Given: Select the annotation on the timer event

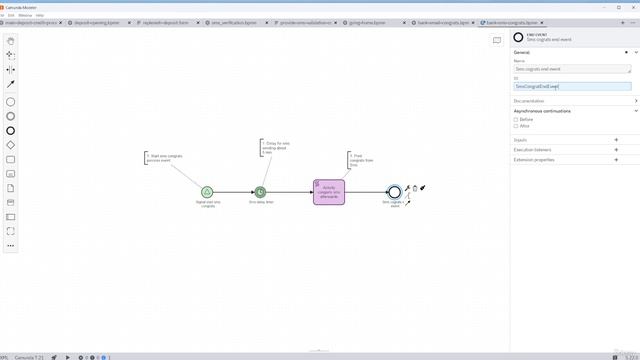Looking at the screenshot, I should point(276,148).
